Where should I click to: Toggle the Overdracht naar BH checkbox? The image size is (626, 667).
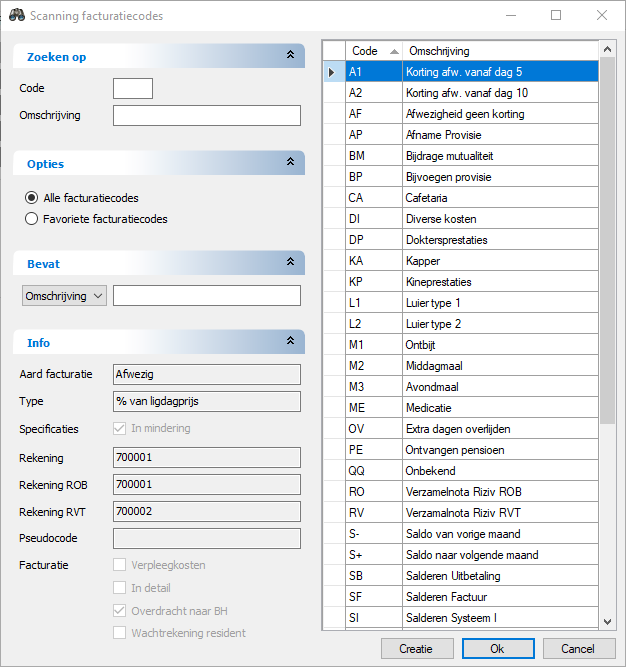pos(121,611)
